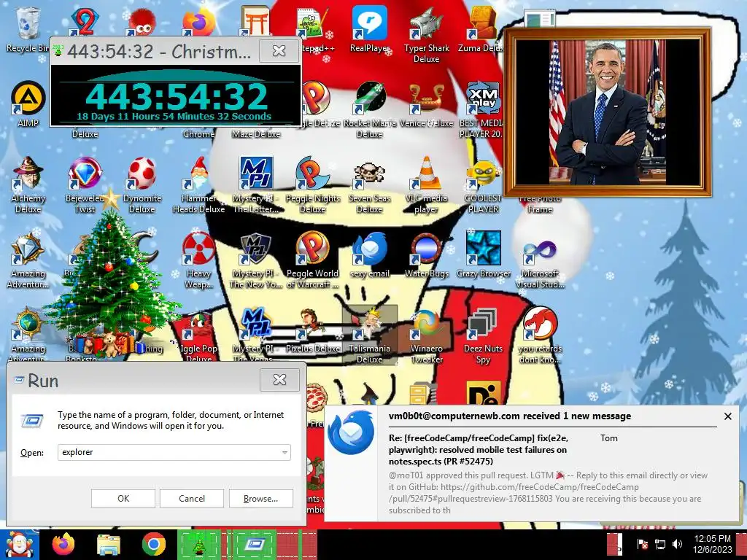Open the freeCodeCamp PR #52475 message subject
The height and width of the screenshot is (560, 747).
coord(478,449)
